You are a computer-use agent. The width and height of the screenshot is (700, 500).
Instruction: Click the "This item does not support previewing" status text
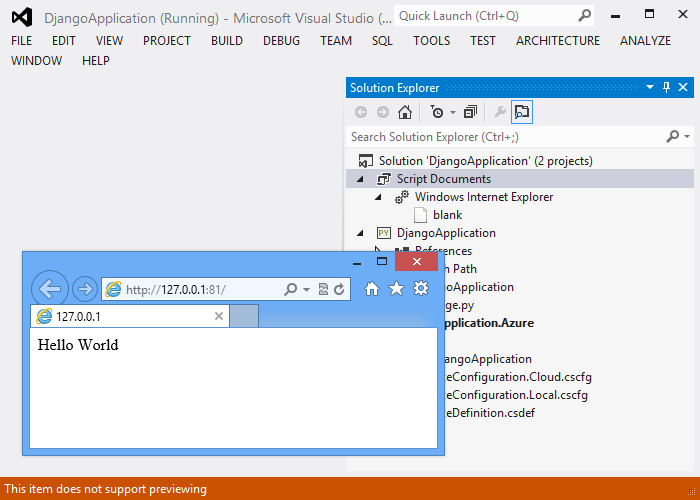[x=105, y=489]
